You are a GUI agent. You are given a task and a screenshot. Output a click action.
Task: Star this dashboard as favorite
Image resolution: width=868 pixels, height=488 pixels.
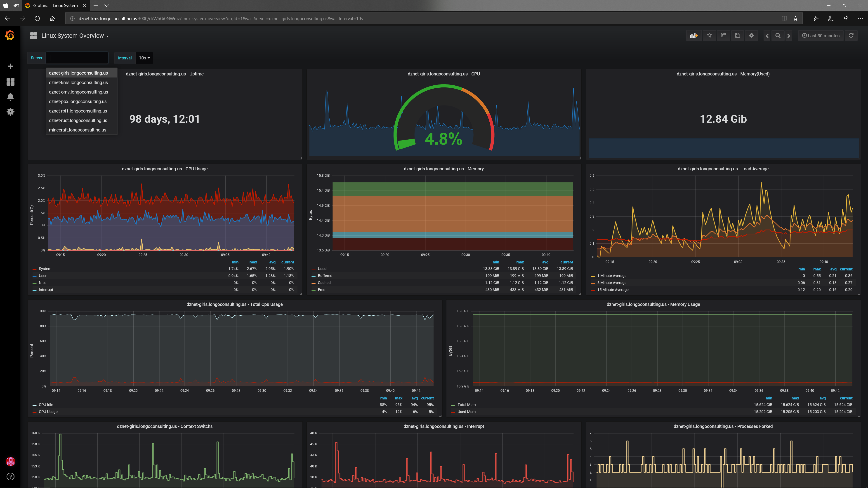[709, 36]
